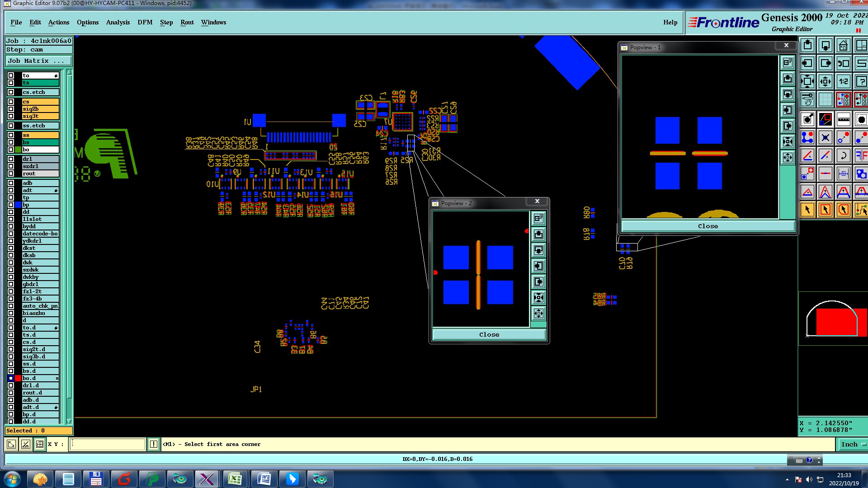Open the DFM menu
The width and height of the screenshot is (868, 488).
(x=145, y=22)
